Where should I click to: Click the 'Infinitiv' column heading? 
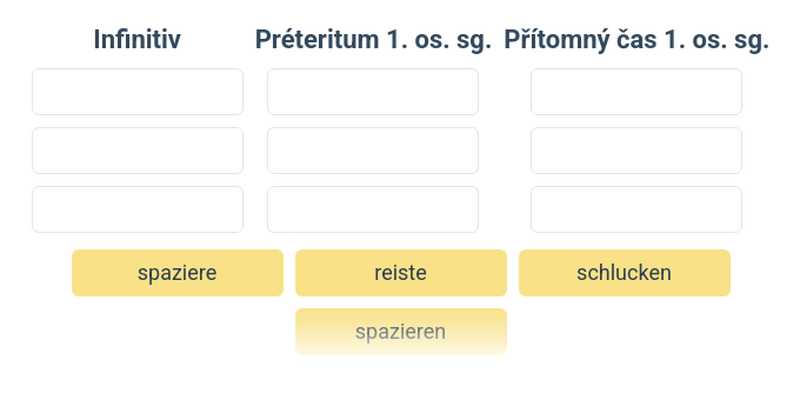(137, 40)
